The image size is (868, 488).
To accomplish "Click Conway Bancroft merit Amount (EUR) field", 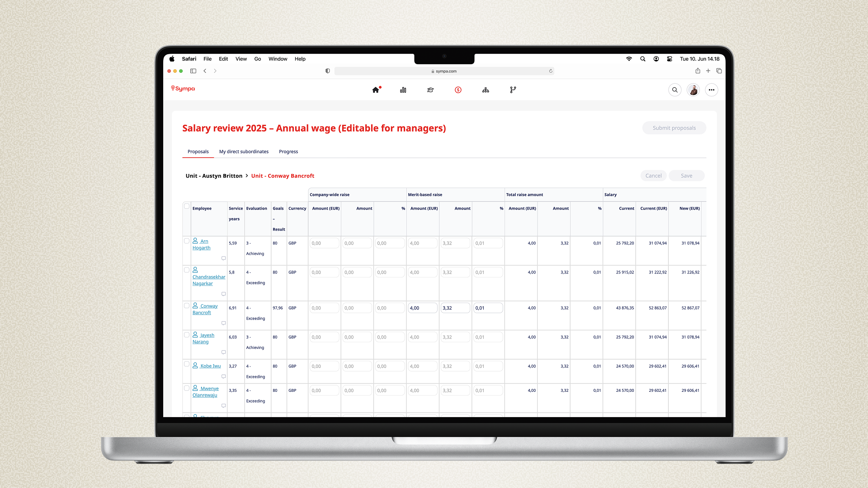I will 422,308.
